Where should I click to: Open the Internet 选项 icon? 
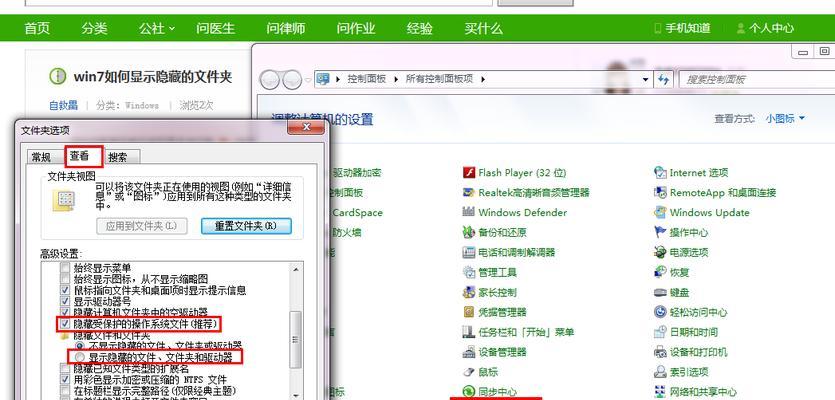pyautogui.click(x=660, y=173)
